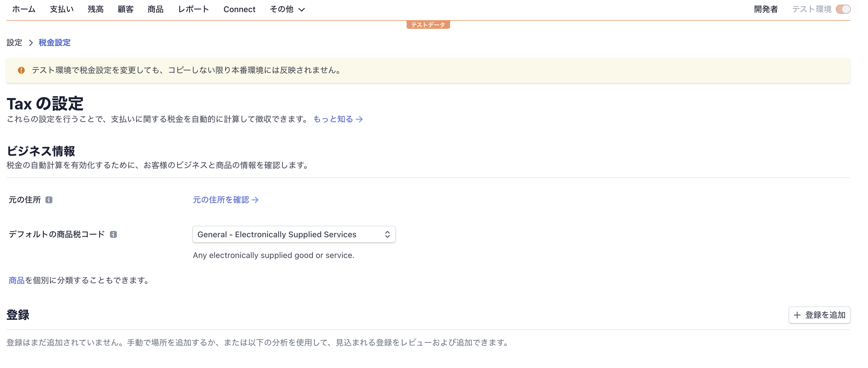Toggle the テスト環境 switch
The image size is (868, 368).
[843, 10]
